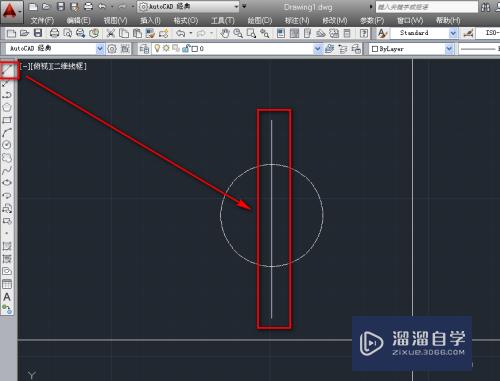Viewport: 500px width, 381px height.
Task: Click the Publish icon
Action: click(81, 33)
